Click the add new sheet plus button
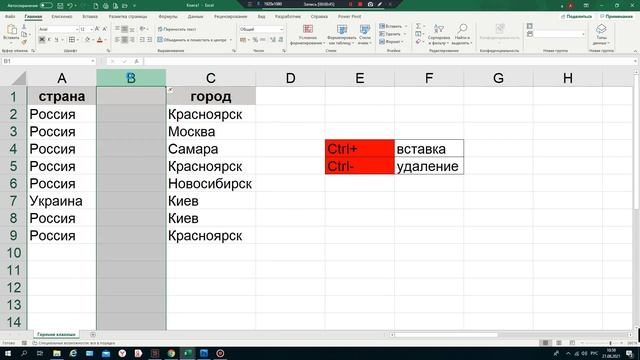 coord(93,334)
